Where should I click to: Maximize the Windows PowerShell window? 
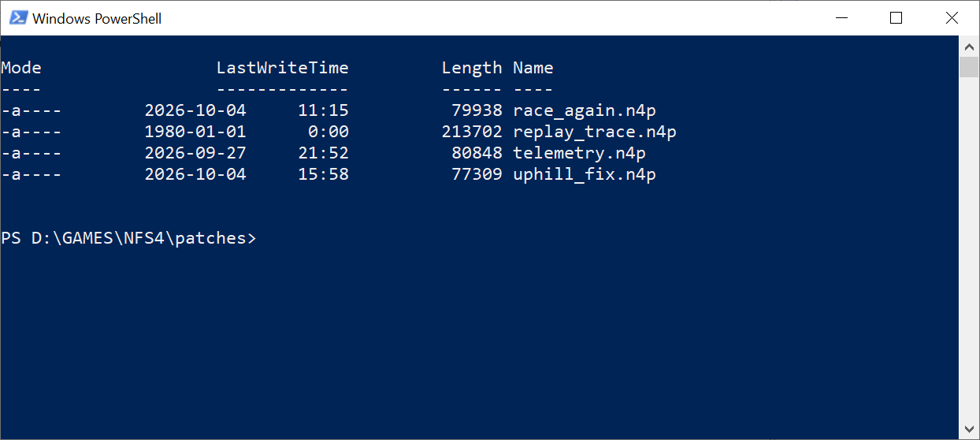tap(896, 18)
